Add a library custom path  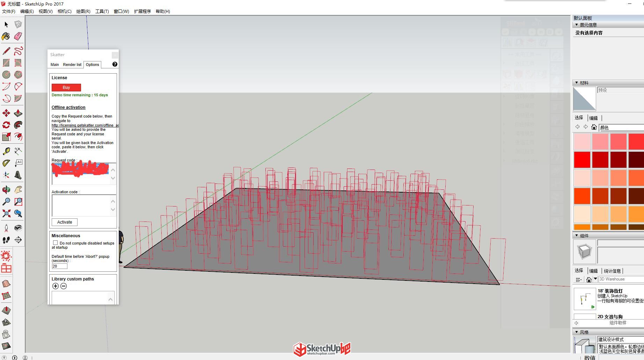click(x=56, y=286)
